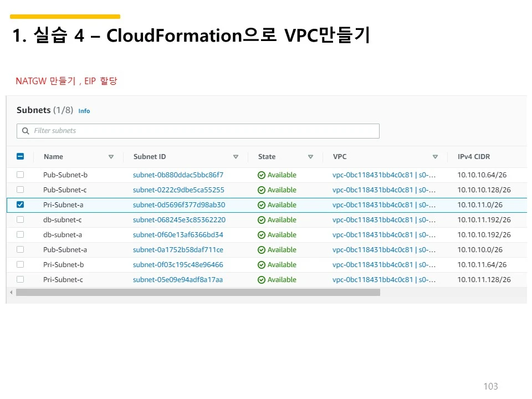The width and height of the screenshot is (532, 399).
Task: Click the CIDR value 10.10.11.0/26
Action: pyautogui.click(x=480, y=205)
